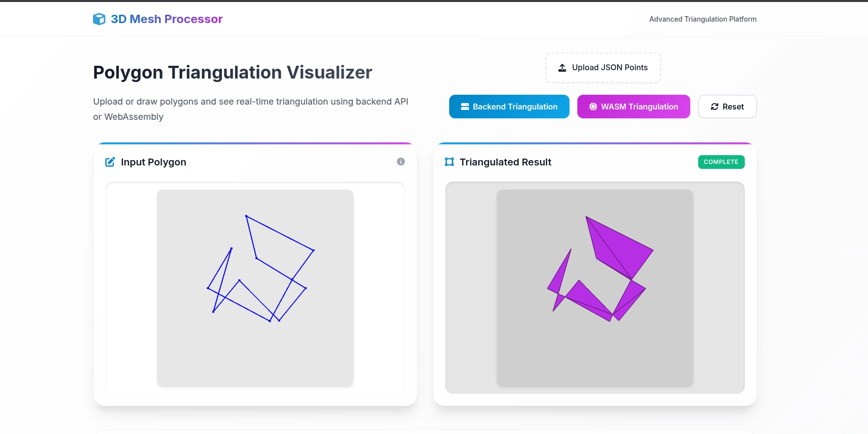Click the CPU chip icon on WASM Triangulation
The height and width of the screenshot is (434, 868).
point(593,107)
